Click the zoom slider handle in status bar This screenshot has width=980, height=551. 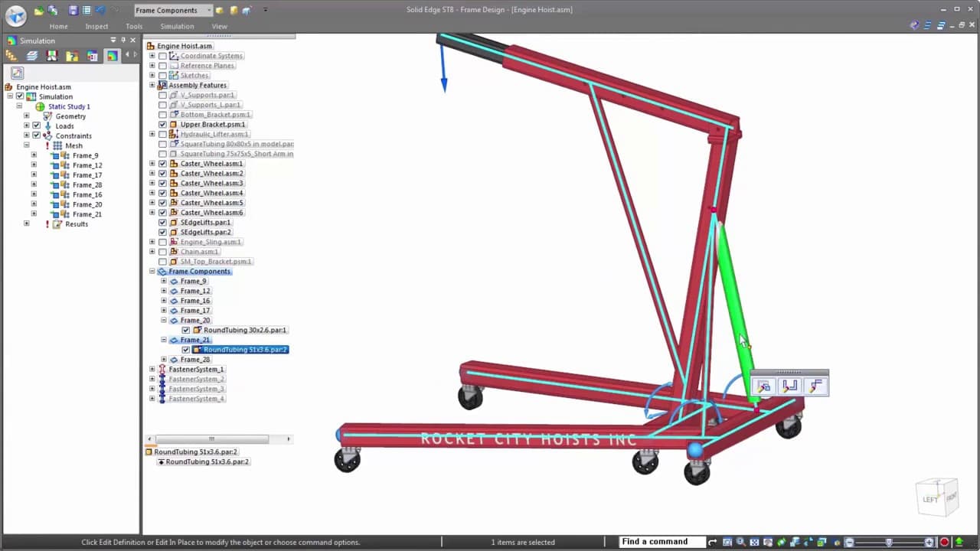(x=889, y=543)
